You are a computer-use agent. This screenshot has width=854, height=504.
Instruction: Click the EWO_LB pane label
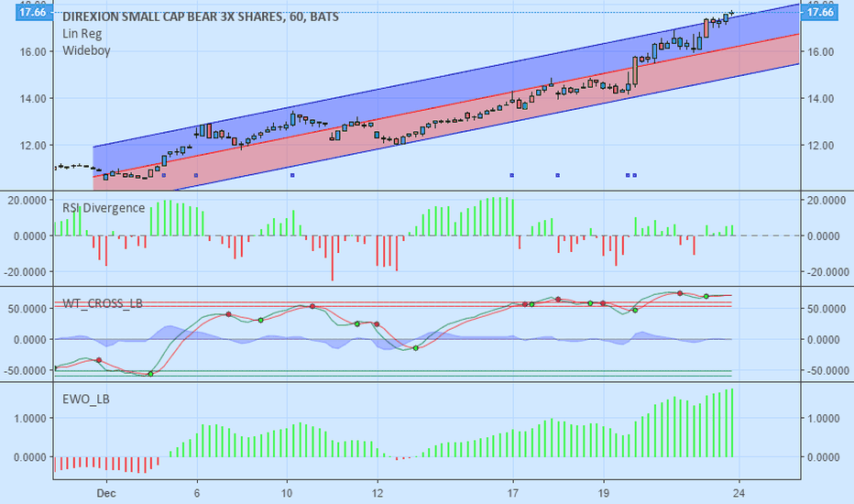86,400
